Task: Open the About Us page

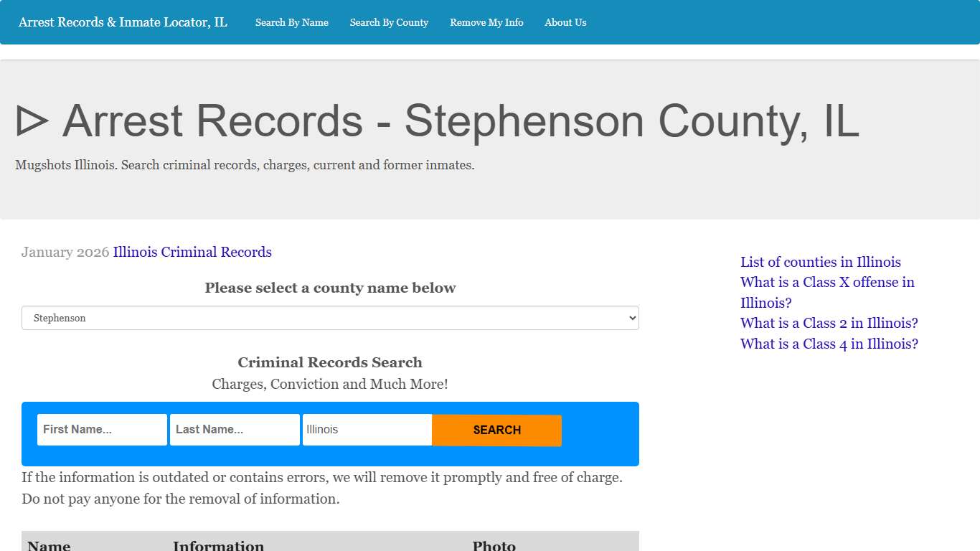Action: pyautogui.click(x=565, y=22)
